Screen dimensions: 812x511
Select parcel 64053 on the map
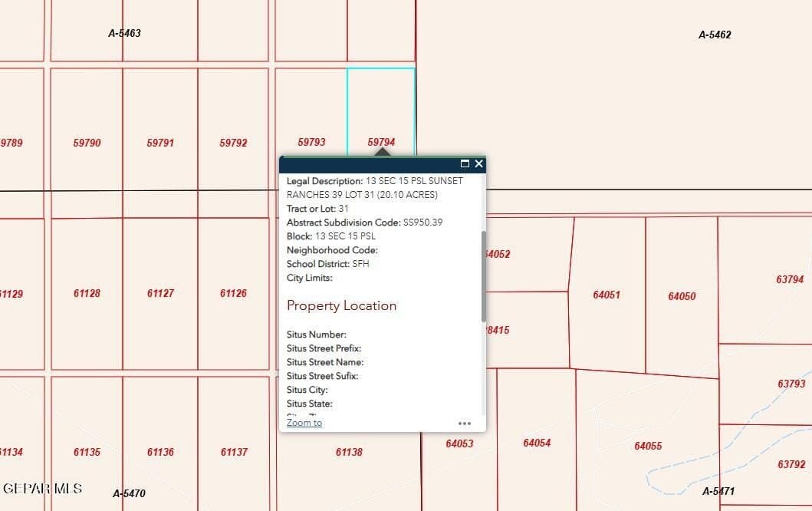tap(459, 443)
